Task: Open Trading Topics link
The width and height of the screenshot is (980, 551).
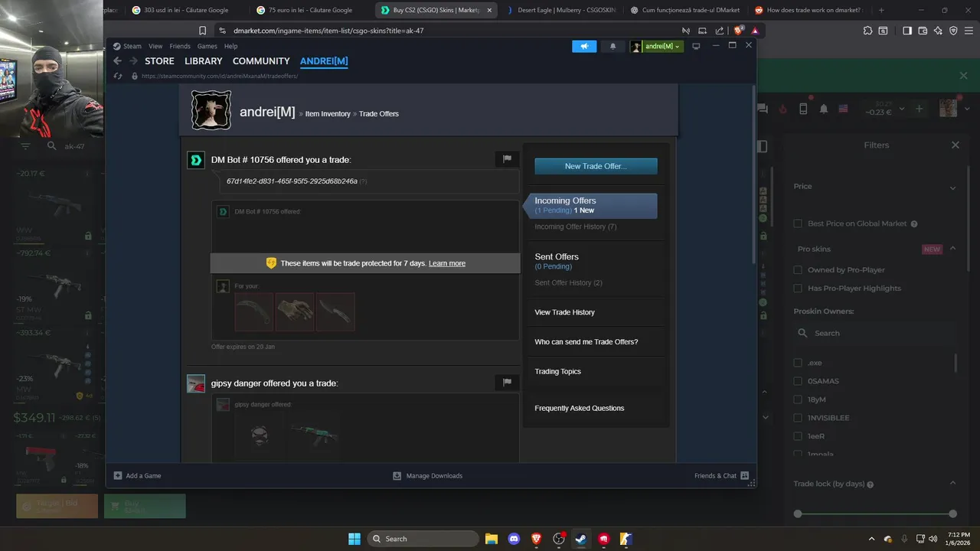Action: pyautogui.click(x=558, y=371)
